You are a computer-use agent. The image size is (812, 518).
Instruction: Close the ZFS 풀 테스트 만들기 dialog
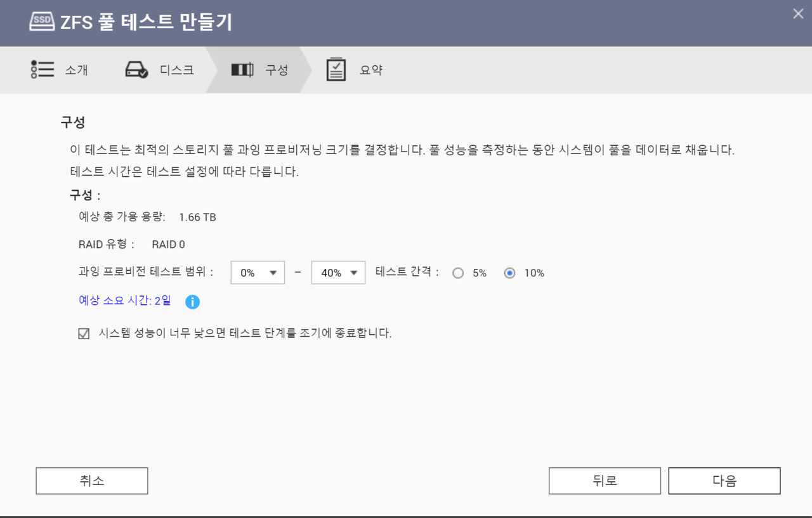(x=798, y=14)
